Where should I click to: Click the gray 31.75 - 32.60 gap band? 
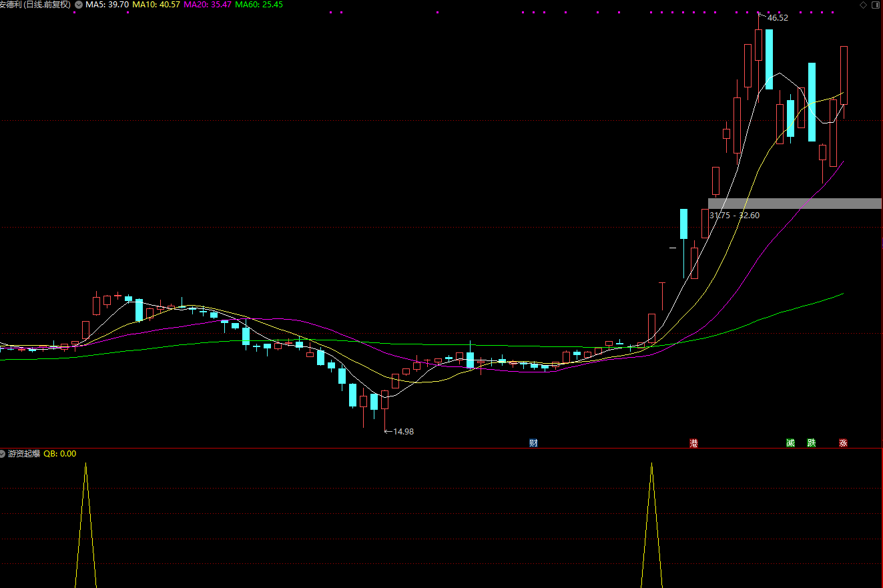[795, 204]
